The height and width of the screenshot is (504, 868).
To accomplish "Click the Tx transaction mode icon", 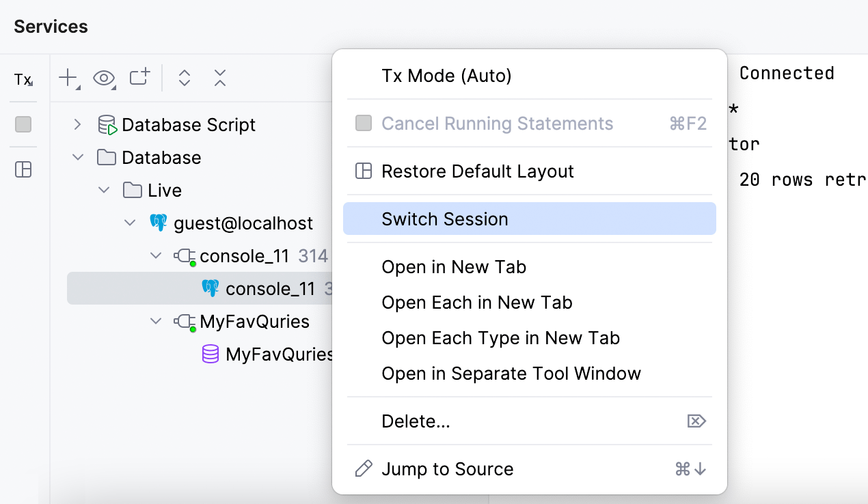I will (23, 80).
